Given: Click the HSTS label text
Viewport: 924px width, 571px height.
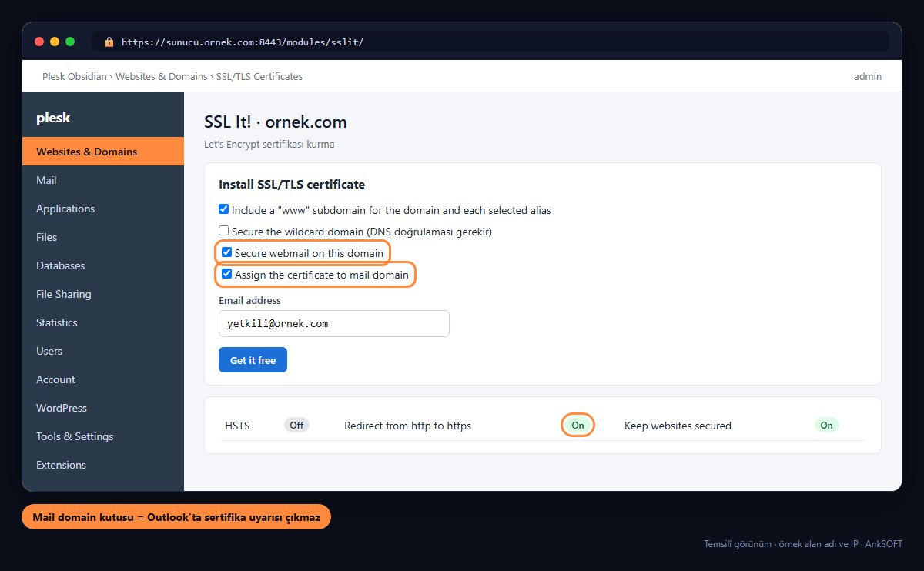Looking at the screenshot, I should point(237,426).
